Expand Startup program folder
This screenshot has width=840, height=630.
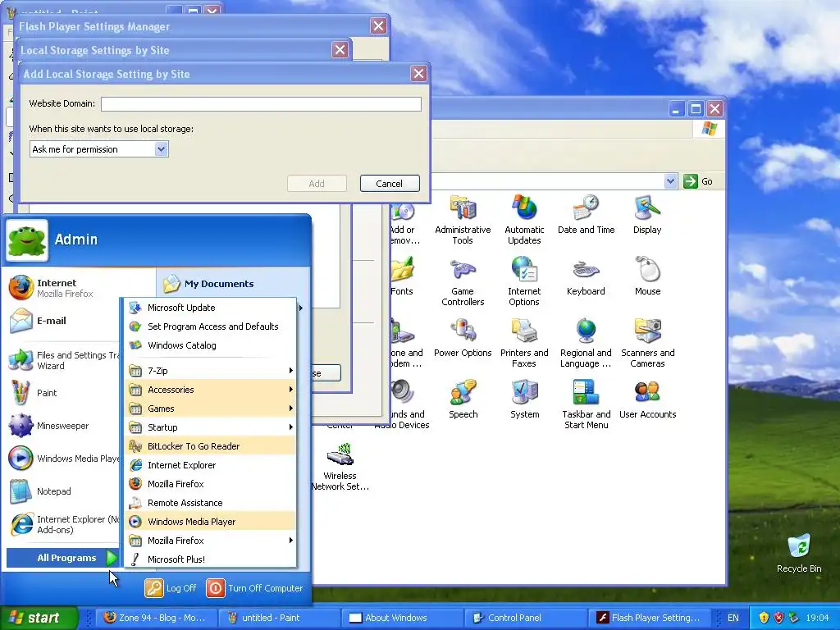[211, 427]
